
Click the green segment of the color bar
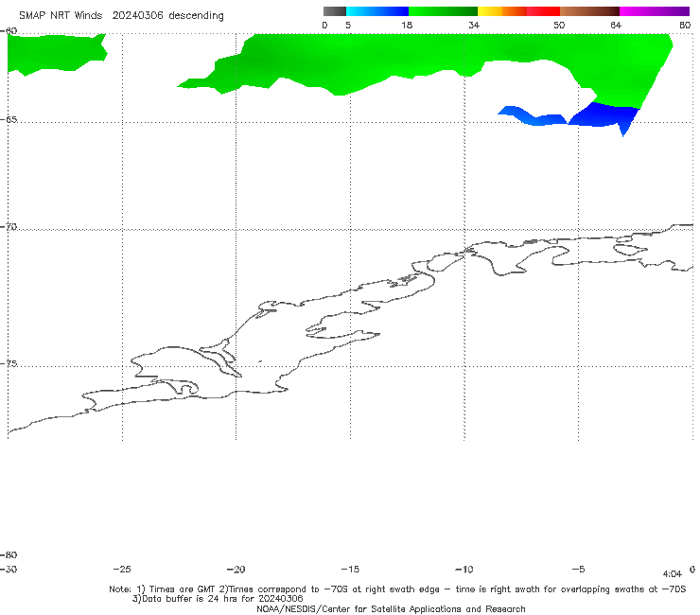click(x=443, y=11)
